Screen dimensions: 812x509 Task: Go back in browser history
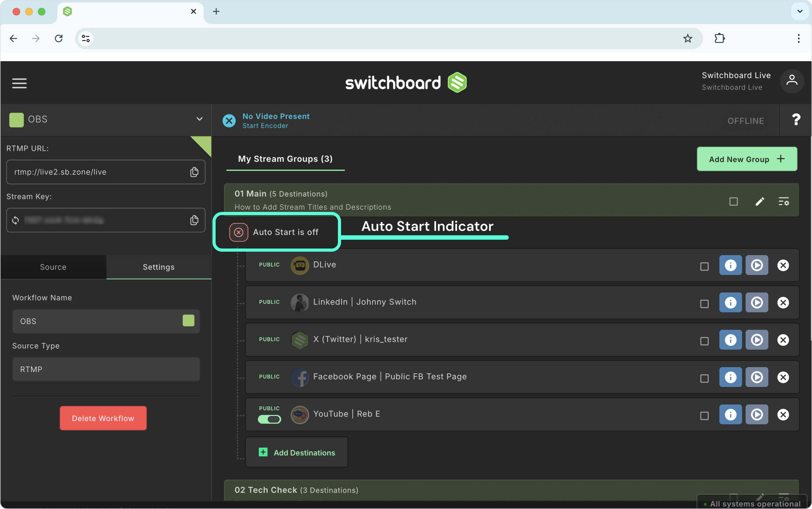[x=14, y=38]
